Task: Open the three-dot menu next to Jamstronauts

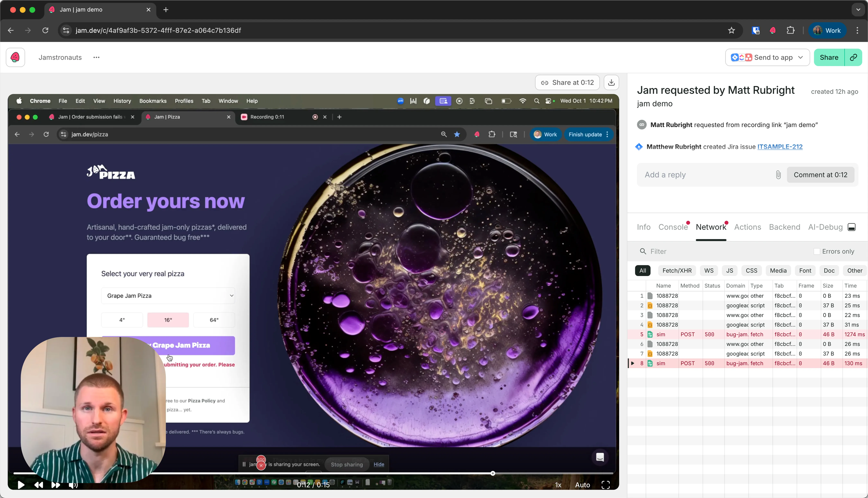Action: coord(96,58)
